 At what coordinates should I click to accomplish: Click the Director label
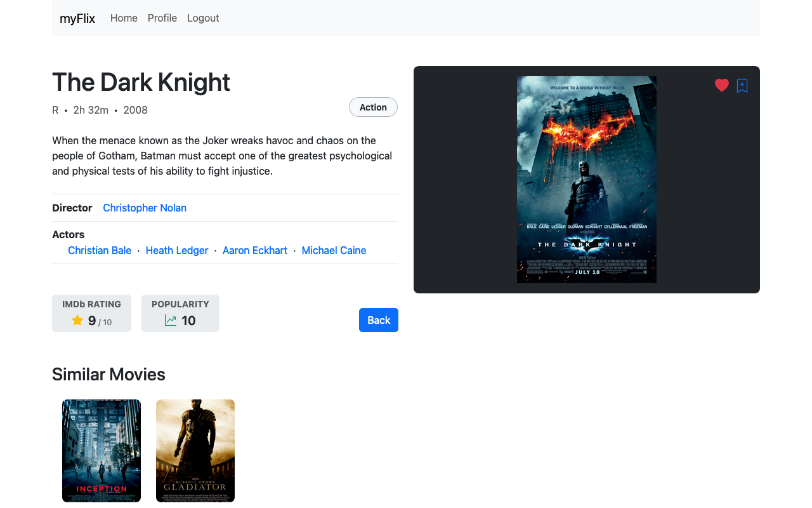(72, 208)
